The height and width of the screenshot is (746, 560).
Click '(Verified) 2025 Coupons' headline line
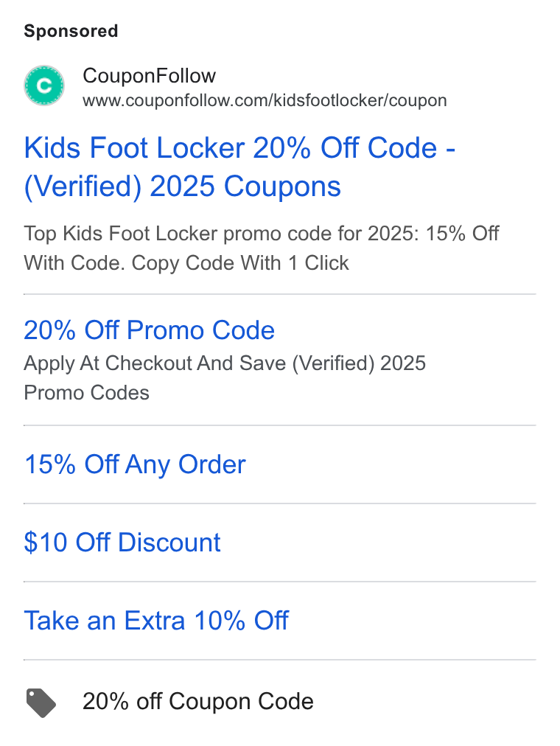[183, 186]
